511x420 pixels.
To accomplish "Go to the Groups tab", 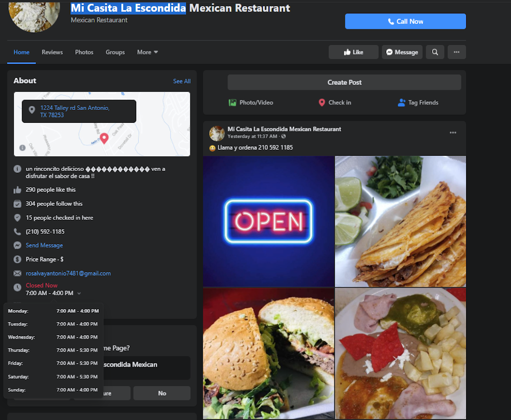I will point(115,52).
